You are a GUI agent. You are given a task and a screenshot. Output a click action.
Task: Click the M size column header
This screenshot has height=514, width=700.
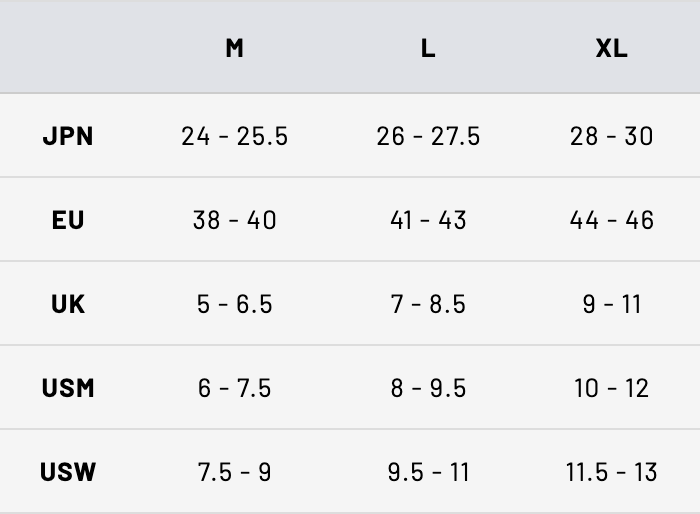[x=234, y=48]
